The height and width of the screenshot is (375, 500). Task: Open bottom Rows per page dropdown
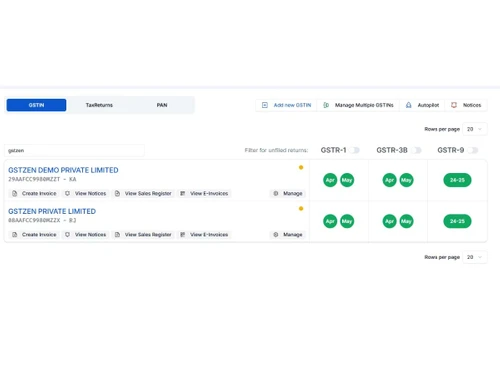click(x=475, y=257)
